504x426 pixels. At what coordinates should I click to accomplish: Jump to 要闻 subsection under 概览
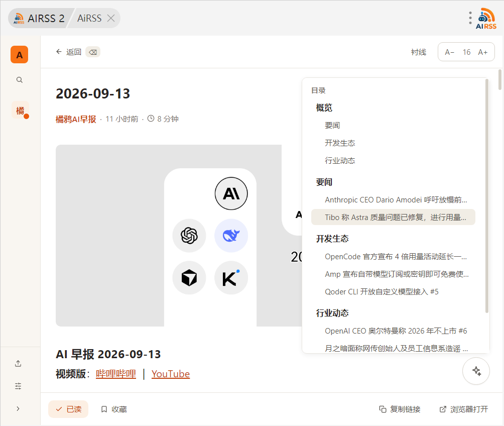pos(332,126)
